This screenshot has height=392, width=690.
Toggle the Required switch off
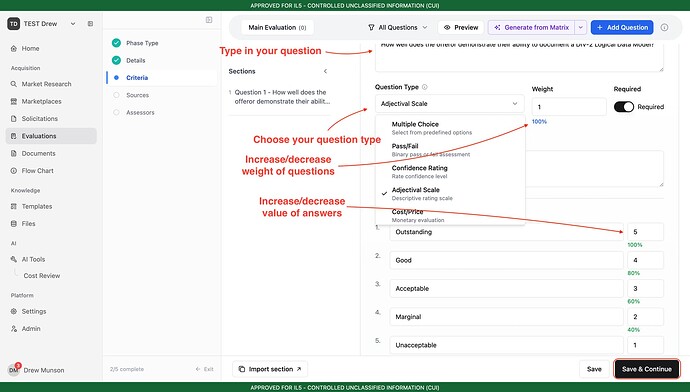coord(624,107)
